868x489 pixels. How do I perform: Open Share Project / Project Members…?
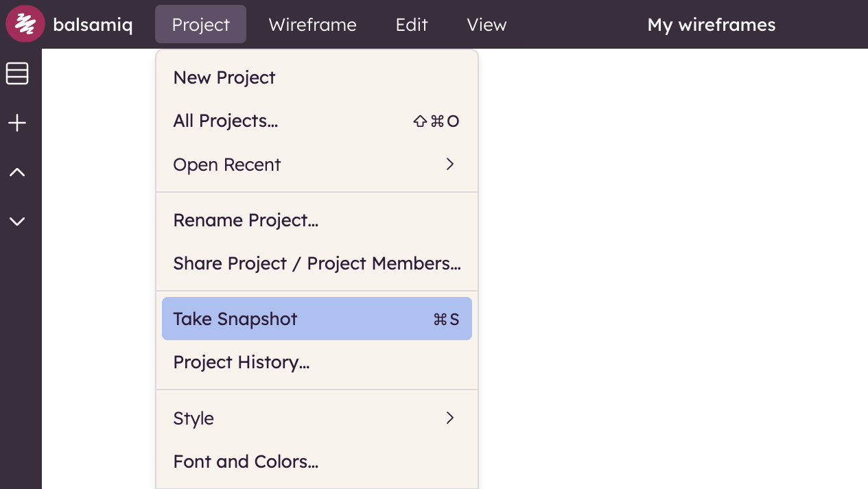(x=317, y=263)
